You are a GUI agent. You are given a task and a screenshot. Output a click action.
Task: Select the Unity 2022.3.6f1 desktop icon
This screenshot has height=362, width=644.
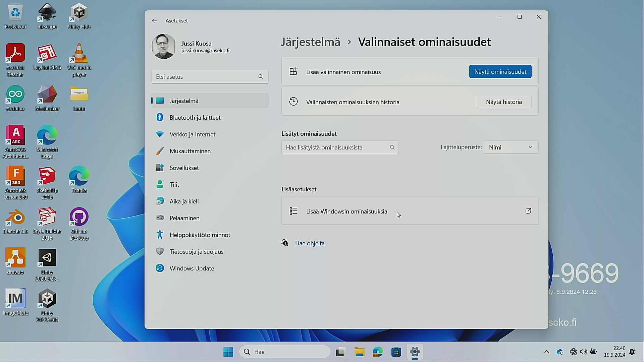coord(47,306)
